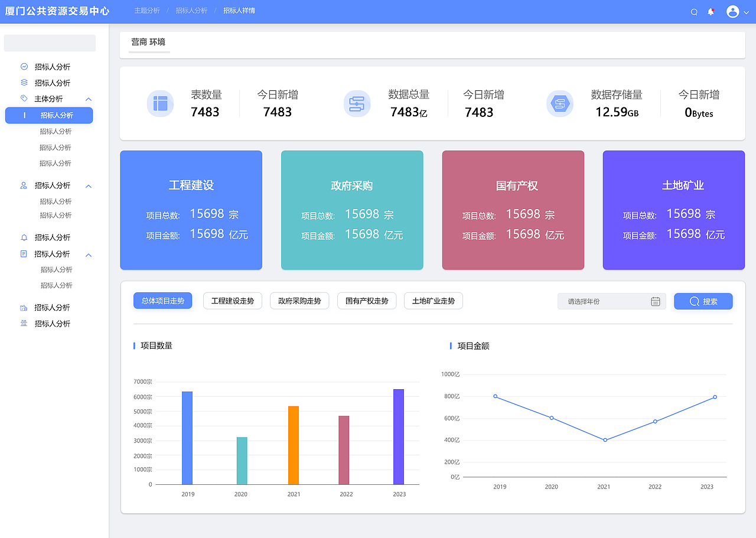Screen dimensions: 756x538
Task: Open the 工程建设 blue card
Action: pos(191,210)
